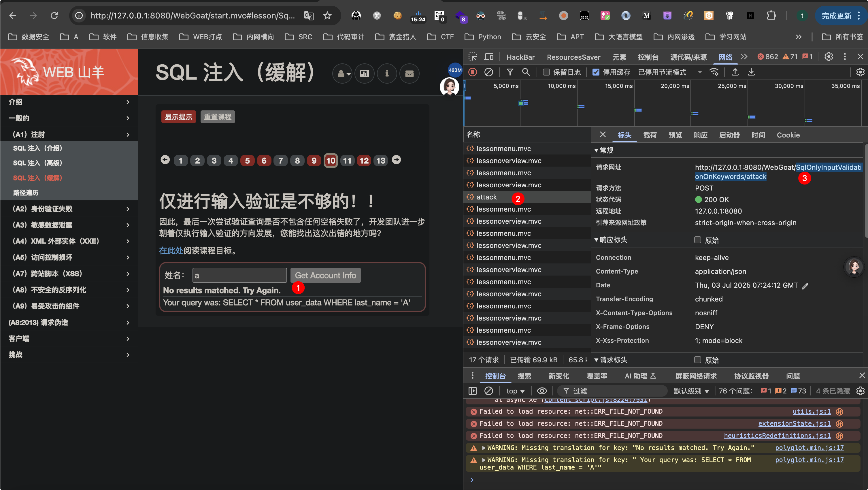
Task: Go to lesson page 12
Action: click(x=364, y=161)
